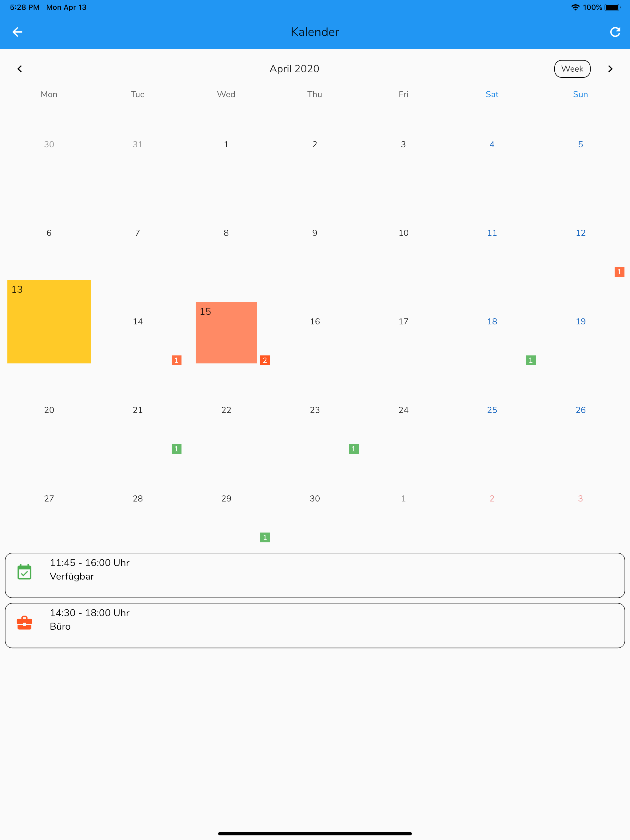Select Sunday April 19

pos(580,322)
